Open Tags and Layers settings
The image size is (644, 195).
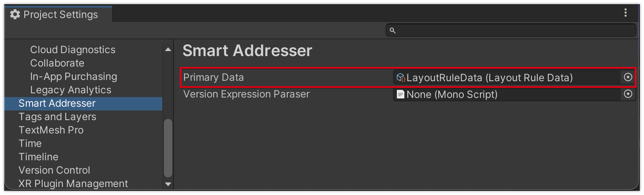(57, 117)
